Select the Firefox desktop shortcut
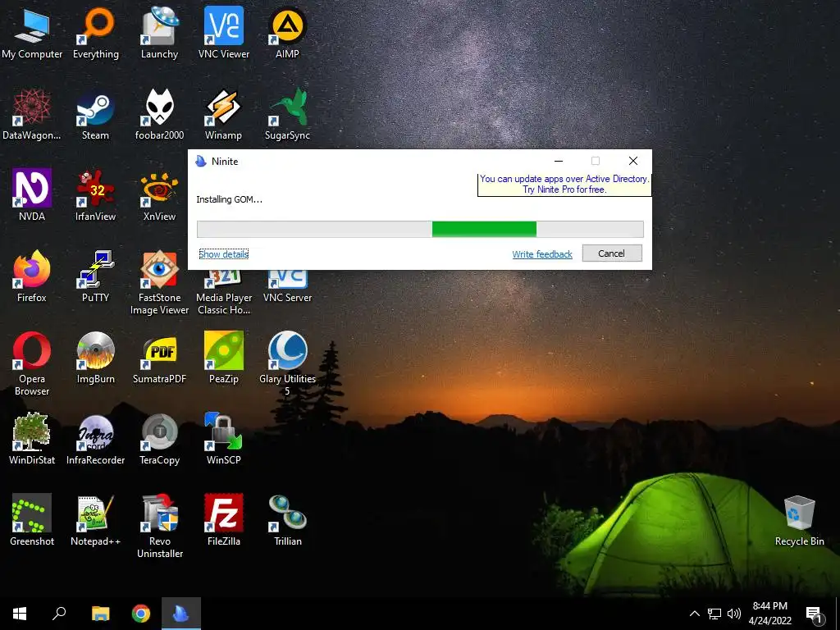This screenshot has width=840, height=630. (32, 277)
